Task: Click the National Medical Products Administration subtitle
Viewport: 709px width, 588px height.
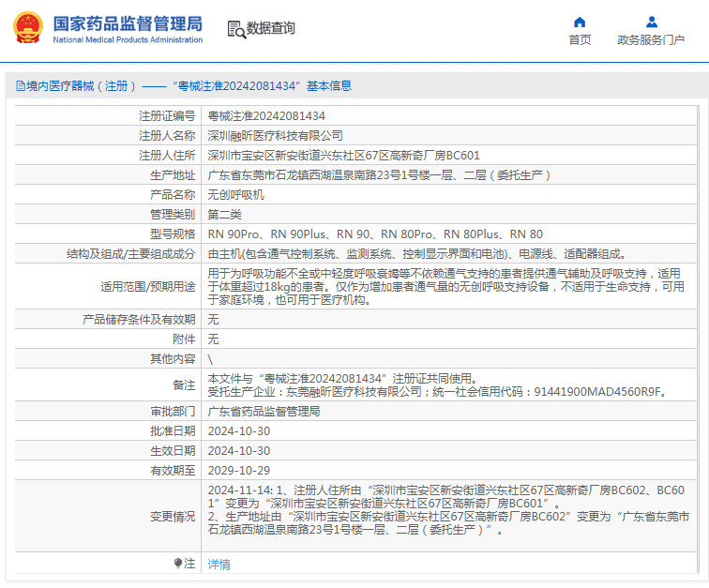Action: point(127,40)
